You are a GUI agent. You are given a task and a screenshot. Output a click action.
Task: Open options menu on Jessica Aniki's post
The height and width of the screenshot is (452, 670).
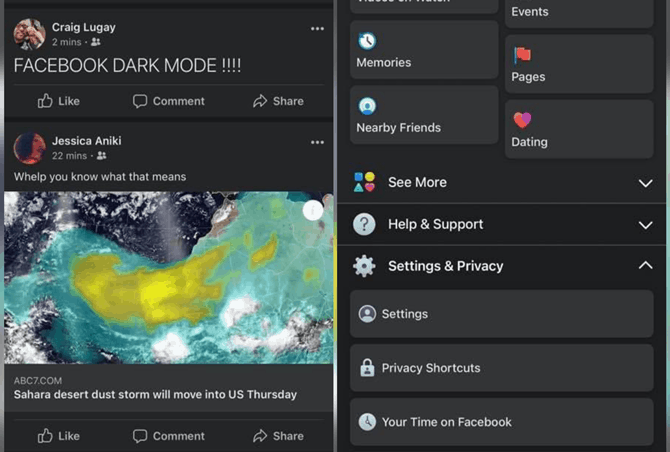(317, 142)
